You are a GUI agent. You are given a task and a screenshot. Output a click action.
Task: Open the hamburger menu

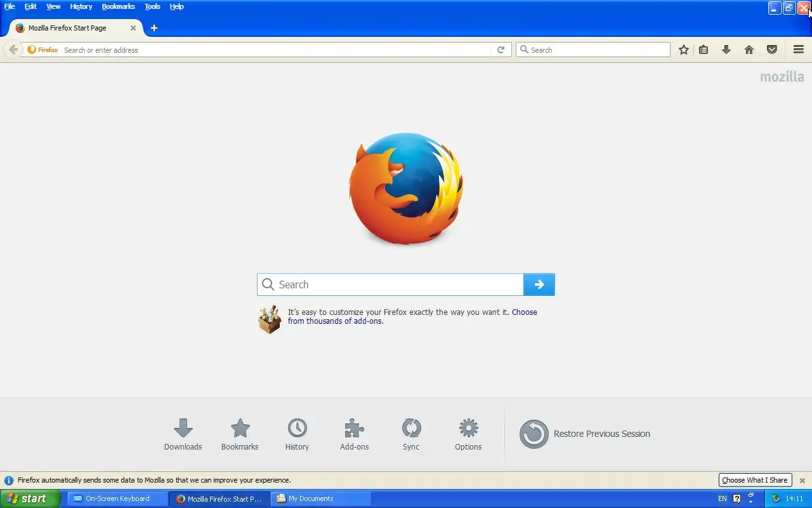tap(799, 50)
